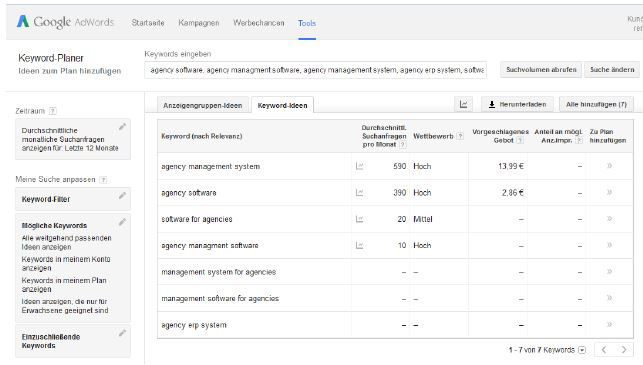Add management software for agencies to plan
Screen dimensions: 643x365
tap(609, 298)
